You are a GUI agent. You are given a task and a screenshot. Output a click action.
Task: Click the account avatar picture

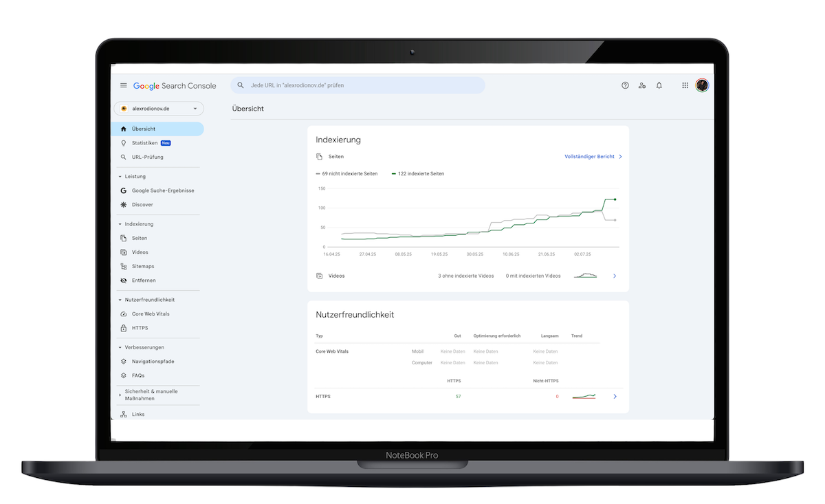click(702, 85)
